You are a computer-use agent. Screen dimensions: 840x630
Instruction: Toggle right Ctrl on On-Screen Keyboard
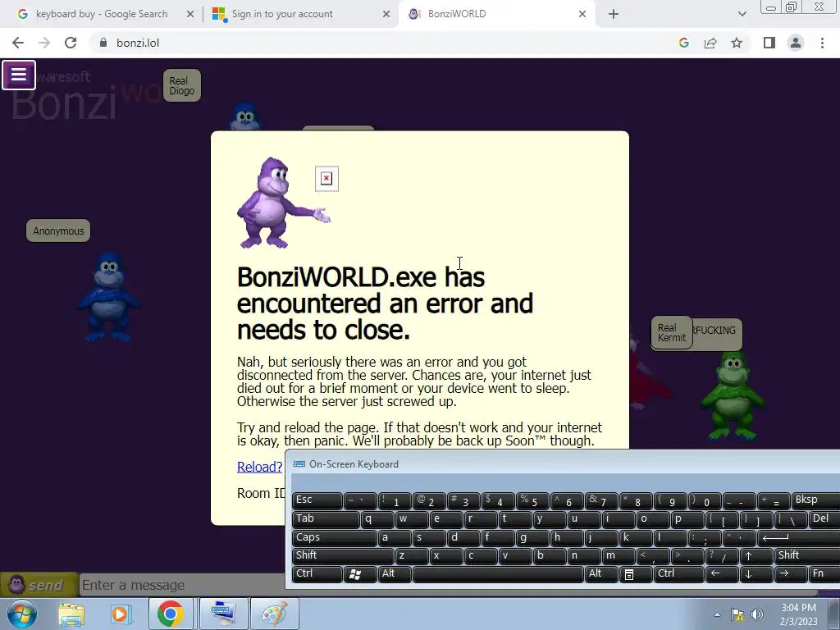pyautogui.click(x=678, y=573)
